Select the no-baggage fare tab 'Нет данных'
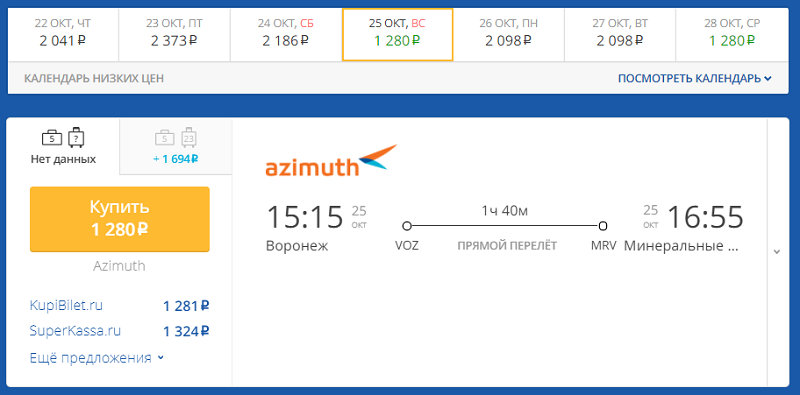The image size is (800, 395). pyautogui.click(x=63, y=146)
